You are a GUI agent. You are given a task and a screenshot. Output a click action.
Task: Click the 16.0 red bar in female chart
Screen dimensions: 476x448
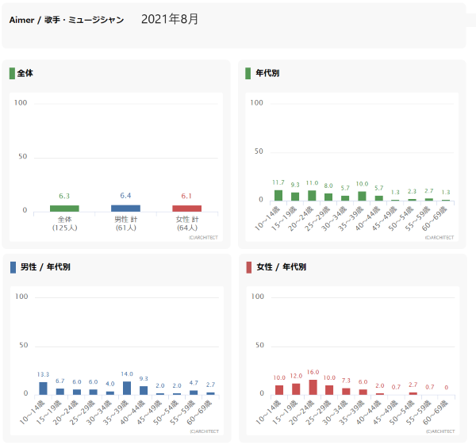click(313, 387)
